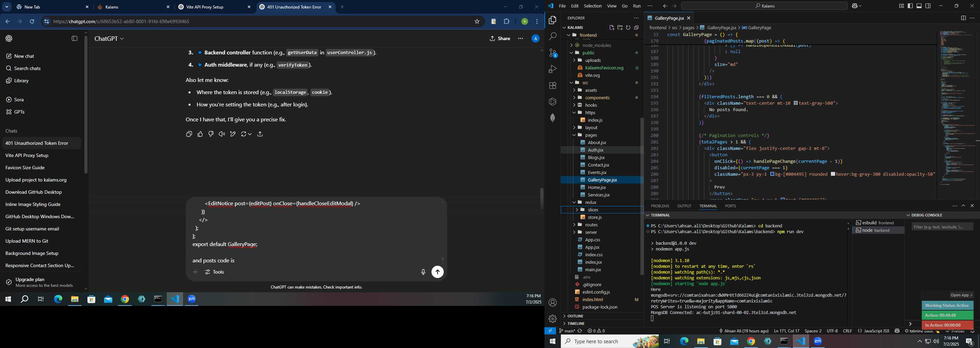This screenshot has width=980, height=348.
Task: Open the Tools button in composer
Action: click(x=215, y=272)
